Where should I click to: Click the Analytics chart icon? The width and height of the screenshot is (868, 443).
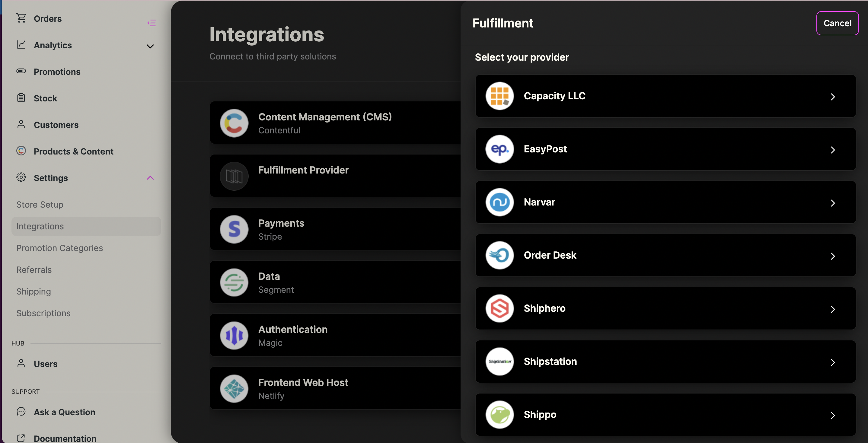pos(21,44)
